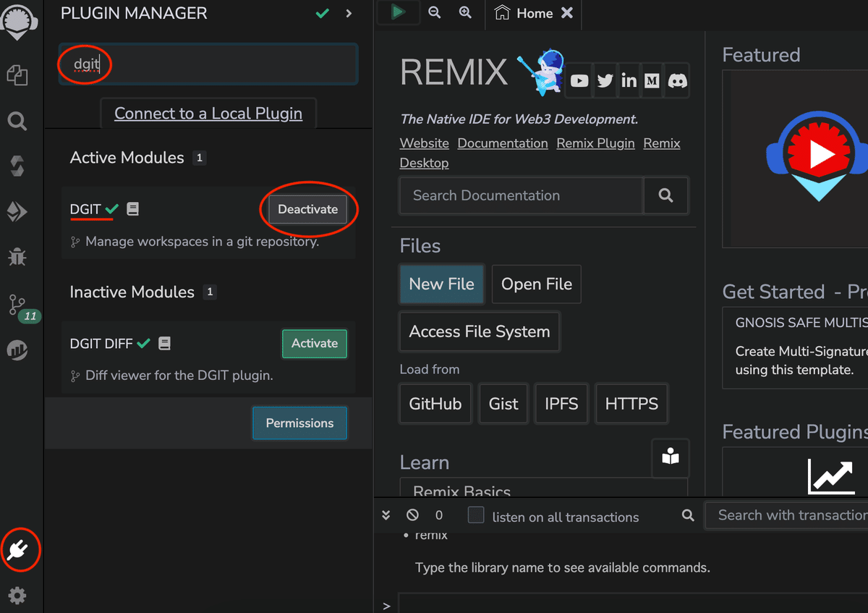868x613 pixels.
Task: Open DGIT documentation book icon
Action: click(132, 209)
